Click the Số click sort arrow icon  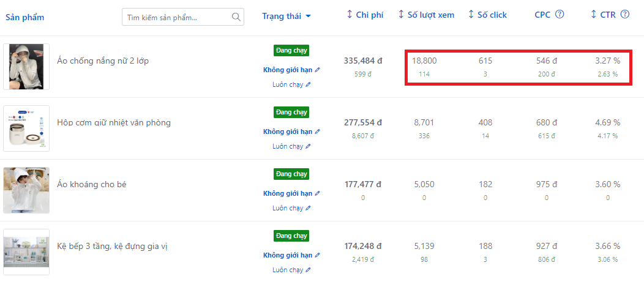[471, 14]
